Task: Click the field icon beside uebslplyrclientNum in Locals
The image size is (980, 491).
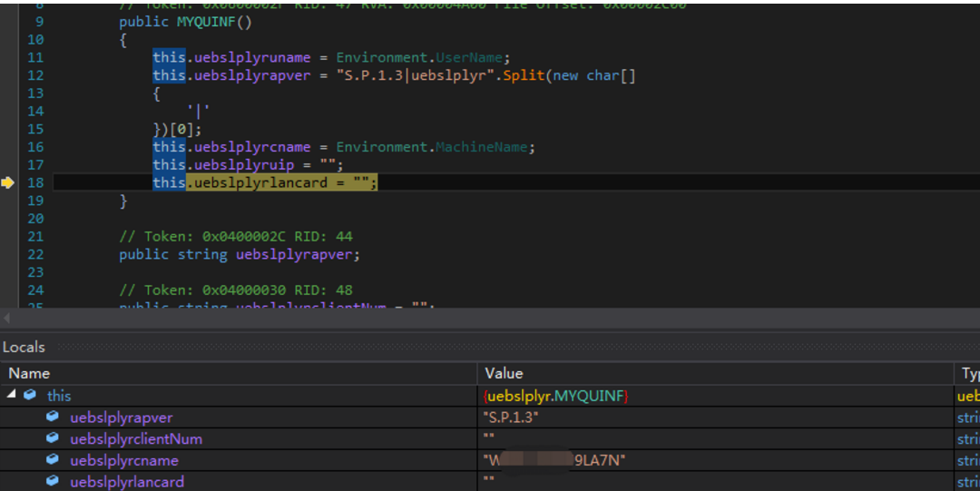Action: point(53,439)
